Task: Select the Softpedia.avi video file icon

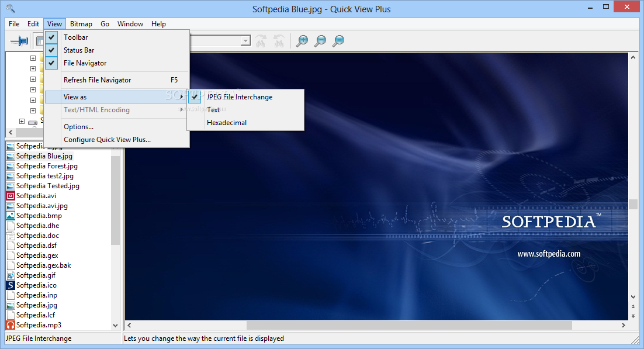Action: point(11,196)
